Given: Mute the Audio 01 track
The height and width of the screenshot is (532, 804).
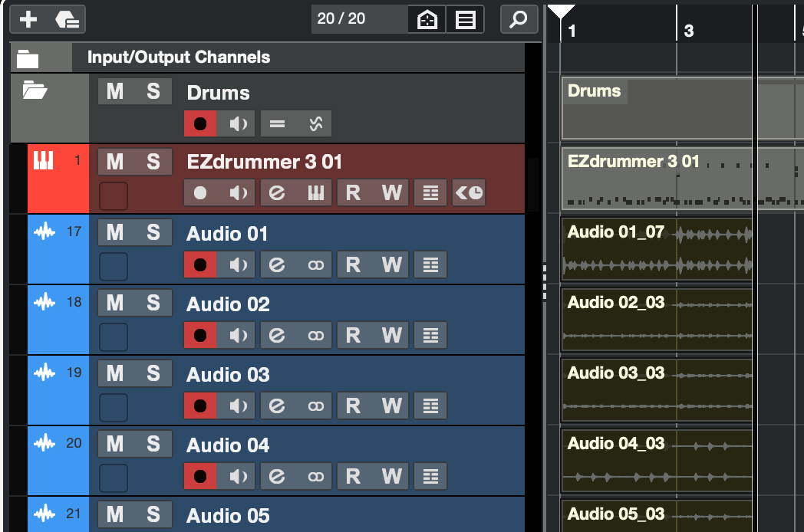Looking at the screenshot, I should click(x=115, y=233).
